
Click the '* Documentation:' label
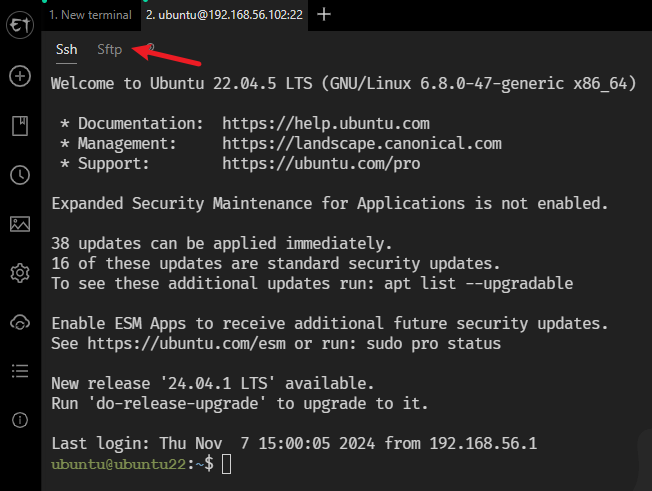tap(132, 123)
